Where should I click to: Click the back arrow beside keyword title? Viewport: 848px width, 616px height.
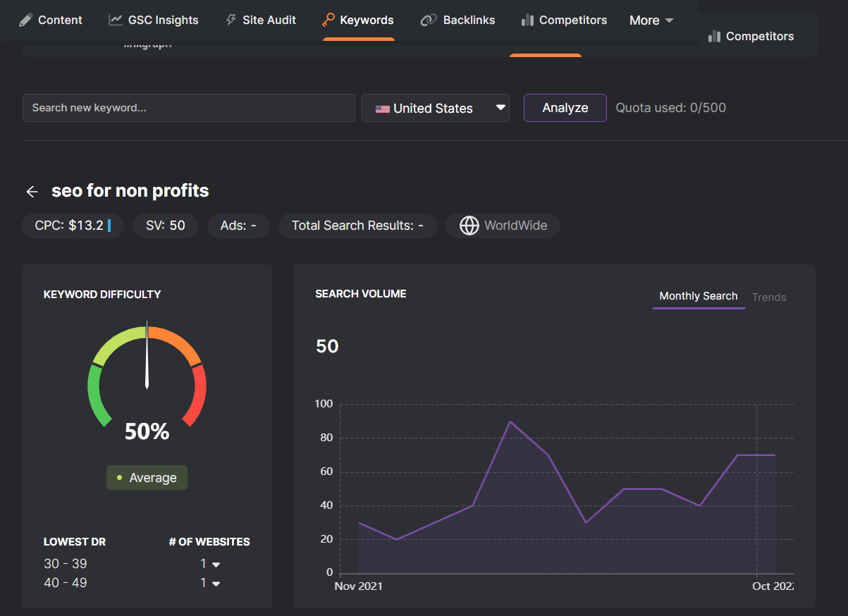32,191
